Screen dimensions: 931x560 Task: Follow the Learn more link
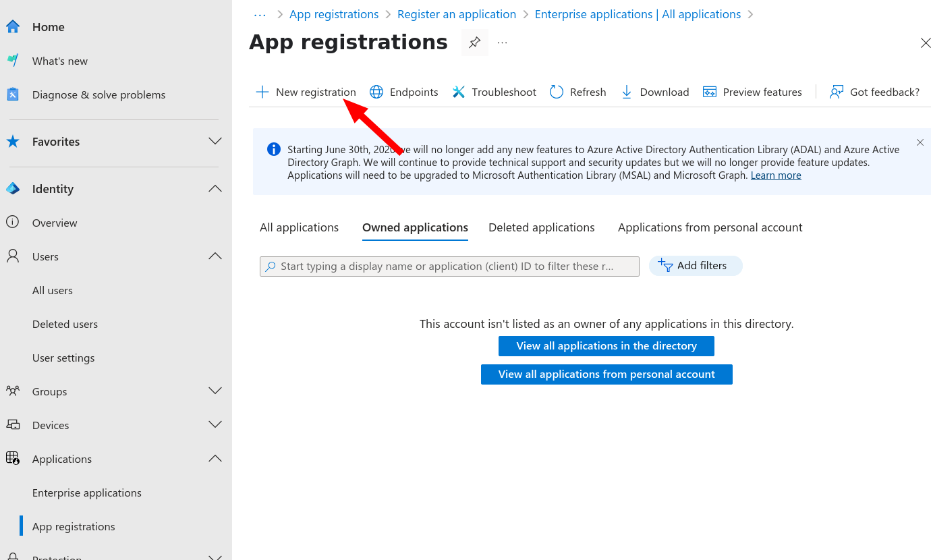[x=776, y=175]
